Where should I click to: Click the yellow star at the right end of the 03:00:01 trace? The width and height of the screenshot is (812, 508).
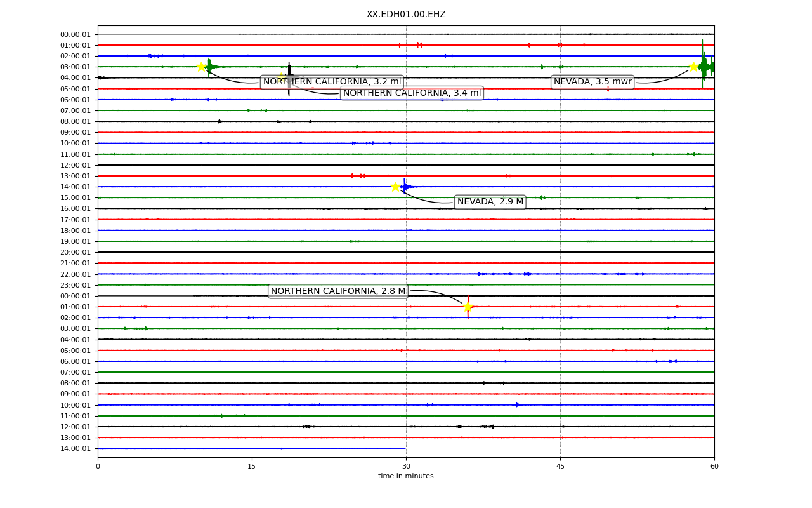click(693, 67)
